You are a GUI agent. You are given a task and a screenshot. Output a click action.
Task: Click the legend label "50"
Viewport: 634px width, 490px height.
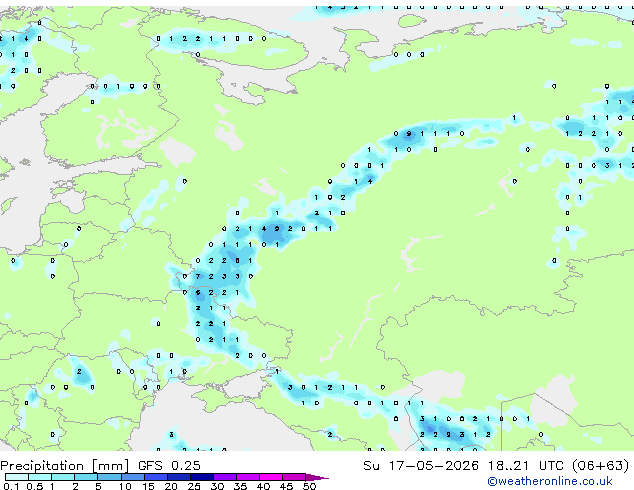[x=309, y=486]
